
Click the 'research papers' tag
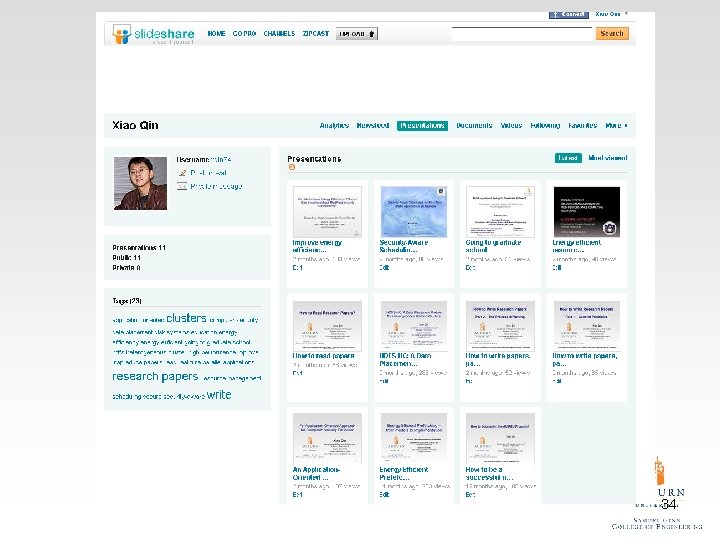(x=155, y=377)
